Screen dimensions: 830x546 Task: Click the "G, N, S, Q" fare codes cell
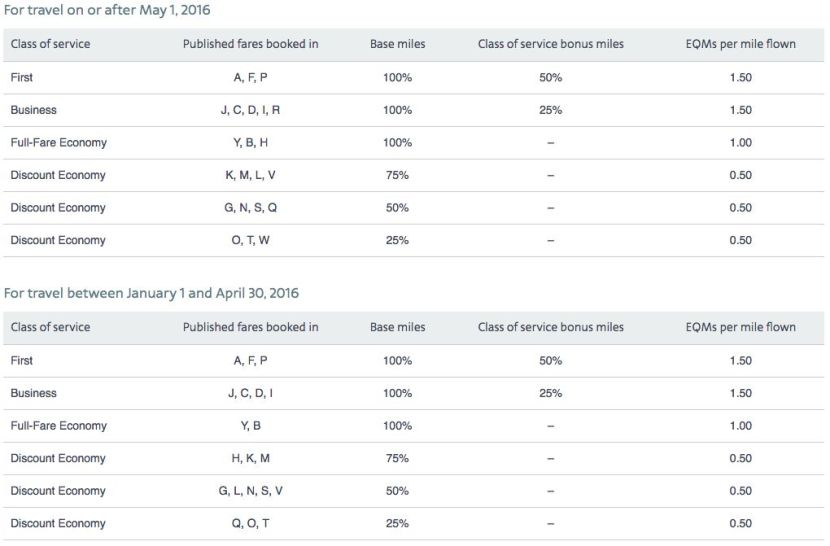(x=250, y=208)
